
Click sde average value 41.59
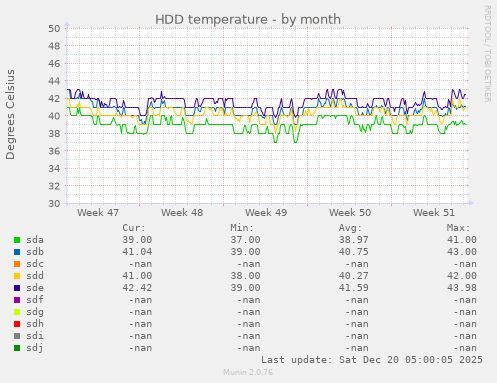pos(354,288)
